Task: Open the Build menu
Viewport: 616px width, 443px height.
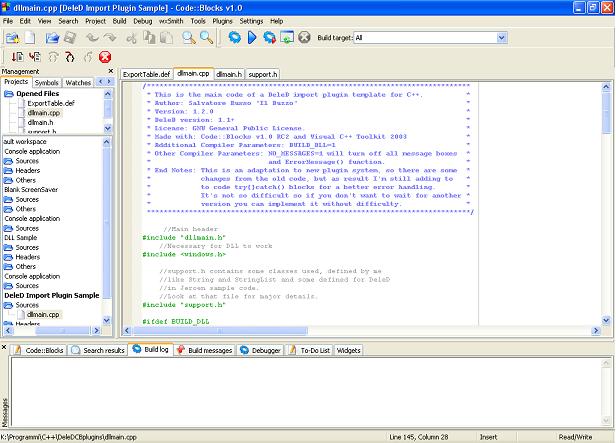Action: pyautogui.click(x=119, y=21)
